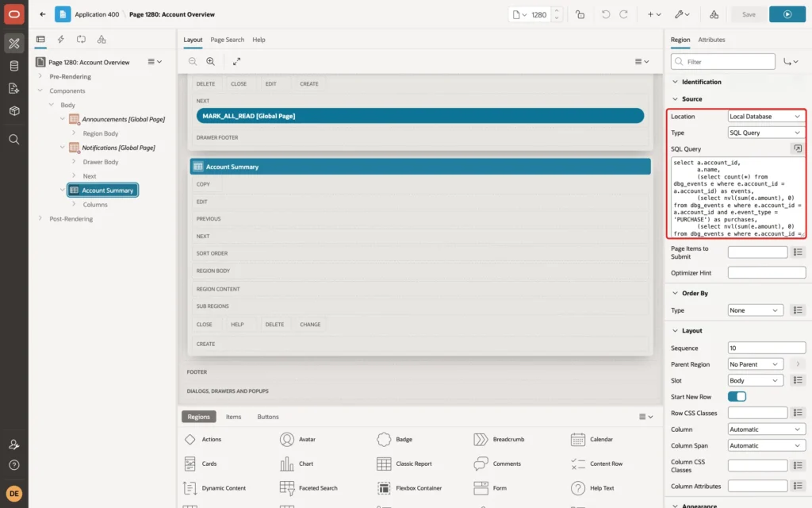The height and width of the screenshot is (508, 812).
Task: Expand the layout pane to full size
Action: coord(236,61)
